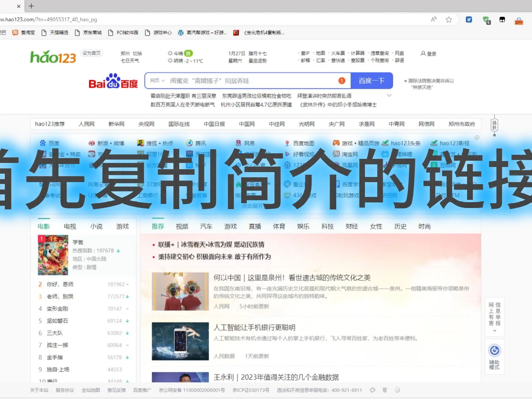Click the orange hot-search badge in search box

point(342,81)
